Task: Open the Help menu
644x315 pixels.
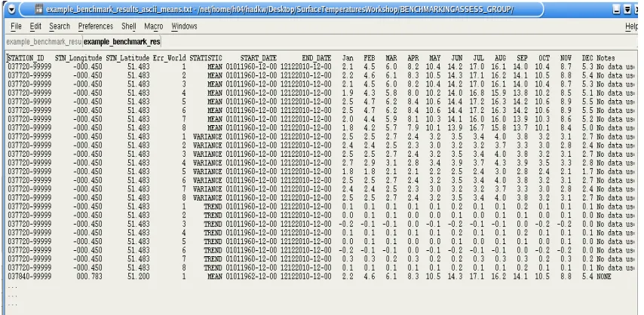Action: [x=632, y=26]
